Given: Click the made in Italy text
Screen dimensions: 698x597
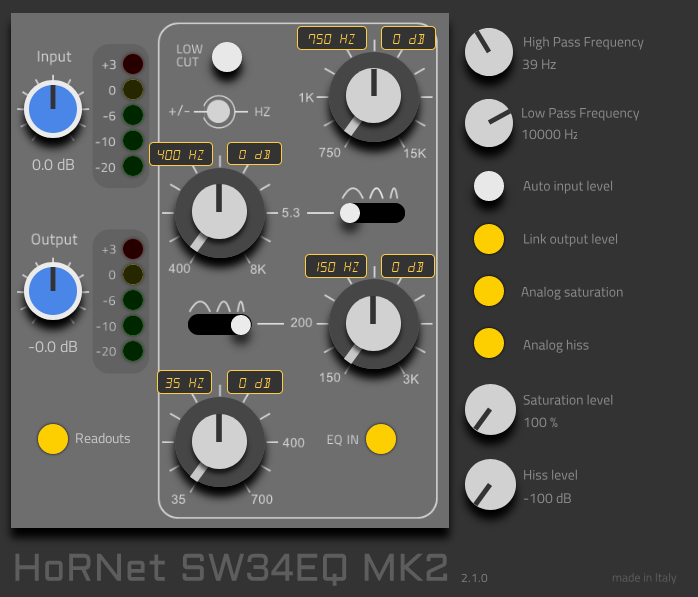Looking at the screenshot, I should click(x=644, y=578).
